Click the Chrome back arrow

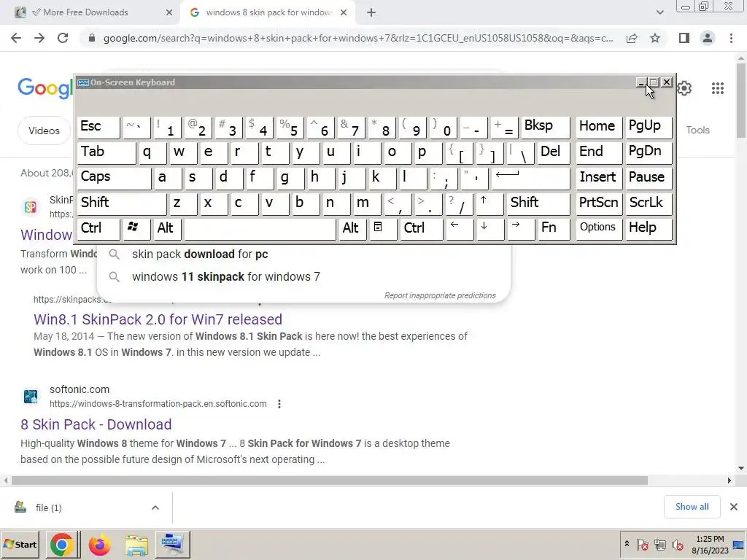[16, 38]
